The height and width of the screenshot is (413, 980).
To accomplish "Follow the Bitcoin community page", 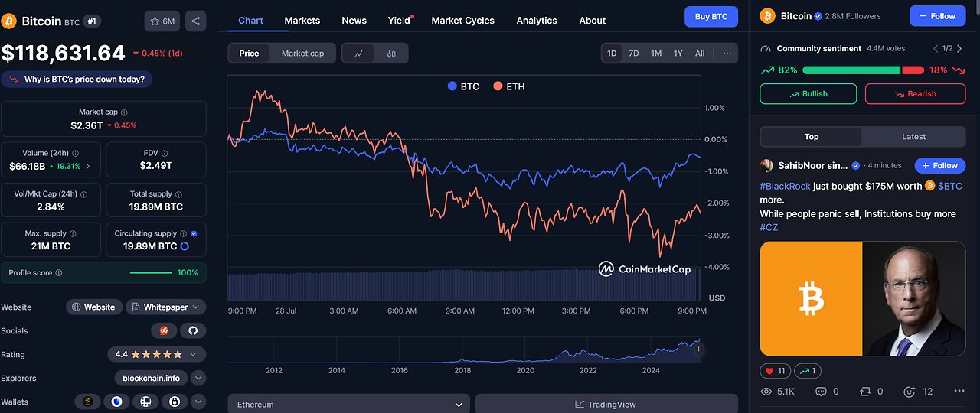I will coord(938,16).
